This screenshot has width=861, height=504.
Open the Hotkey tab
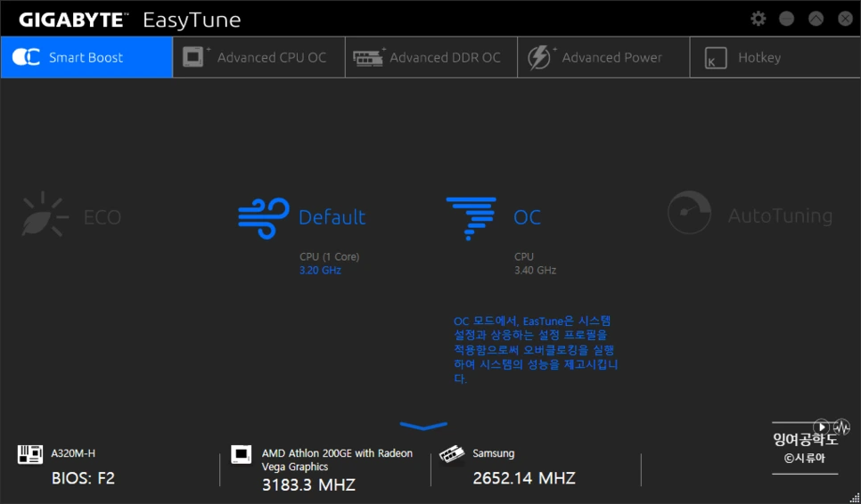[x=775, y=58]
